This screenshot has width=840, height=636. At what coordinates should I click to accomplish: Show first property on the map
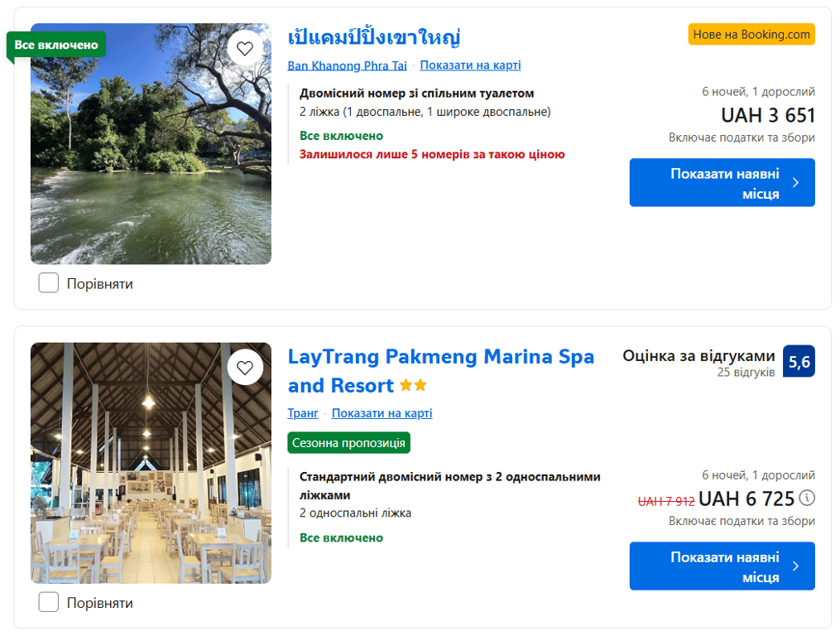pyautogui.click(x=470, y=65)
